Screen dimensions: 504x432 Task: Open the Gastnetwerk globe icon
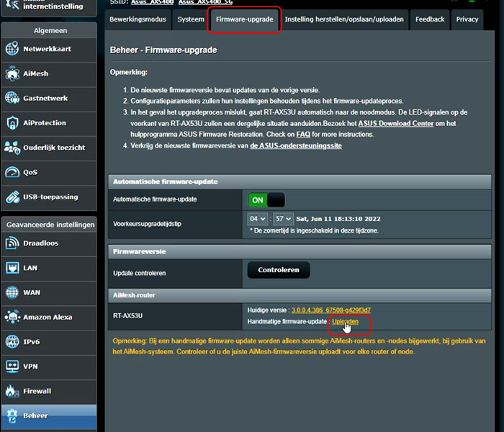pyautogui.click(x=12, y=98)
